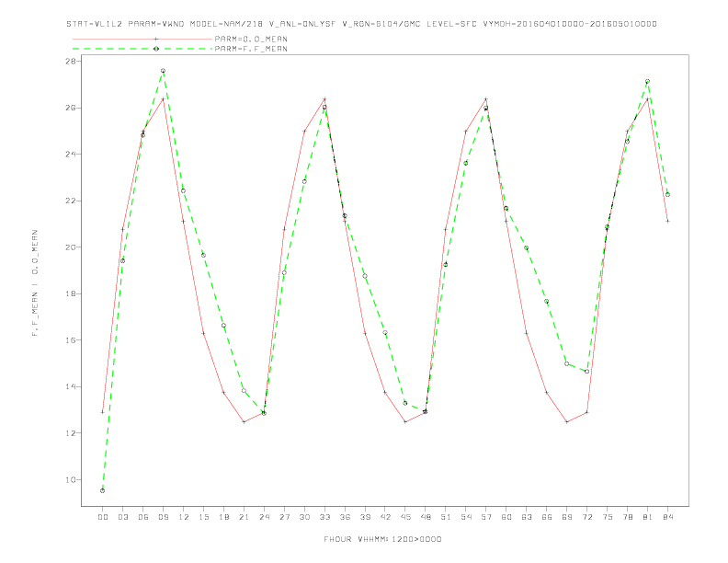Screen dimensions: 728x563
Task: Click red observed minimum marker at hour 21
Action: pyautogui.click(x=244, y=421)
